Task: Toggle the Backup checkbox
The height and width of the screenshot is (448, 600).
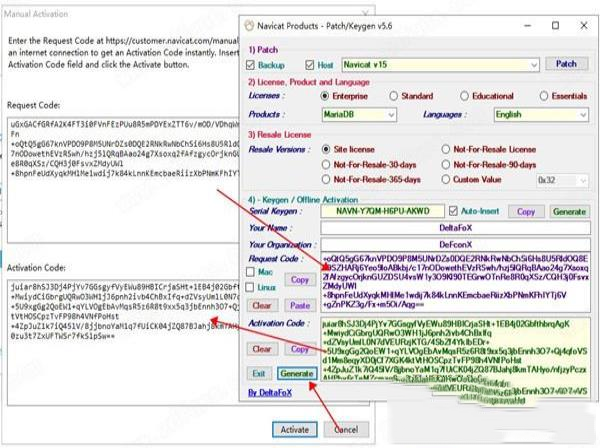Action: 250,65
